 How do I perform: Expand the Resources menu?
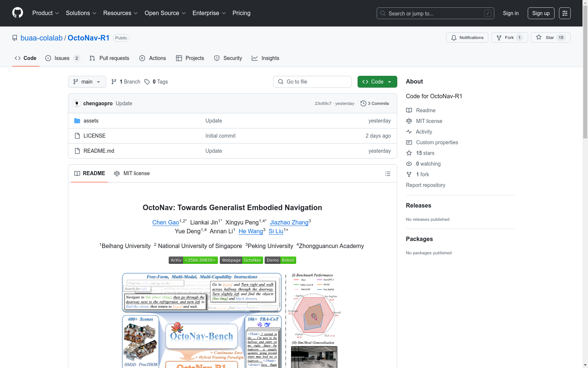pos(121,13)
